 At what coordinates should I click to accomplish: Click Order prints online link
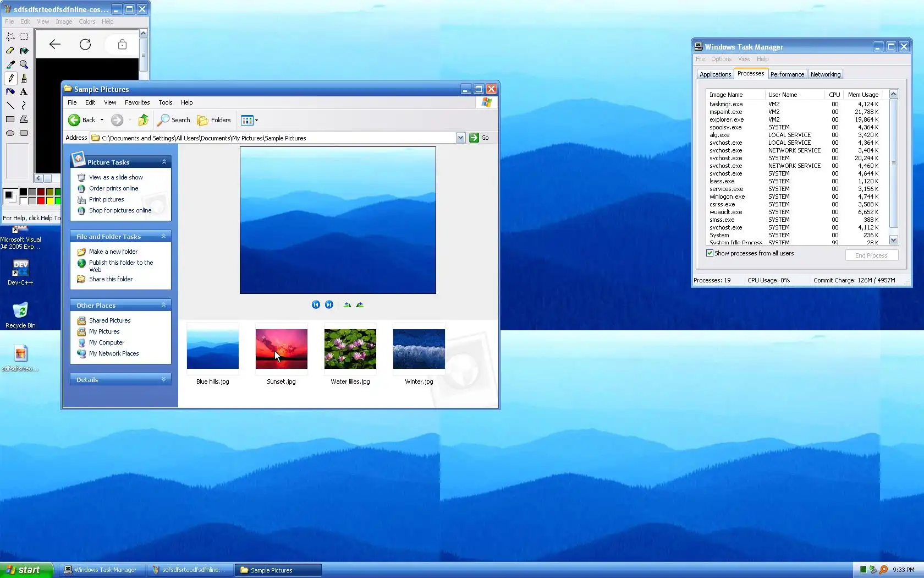click(114, 188)
